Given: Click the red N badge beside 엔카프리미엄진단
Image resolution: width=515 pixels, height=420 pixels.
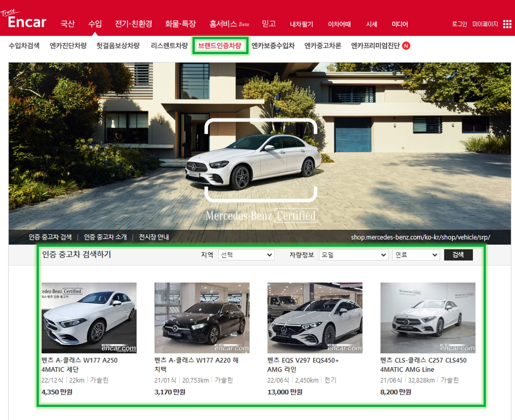Looking at the screenshot, I should [406, 46].
